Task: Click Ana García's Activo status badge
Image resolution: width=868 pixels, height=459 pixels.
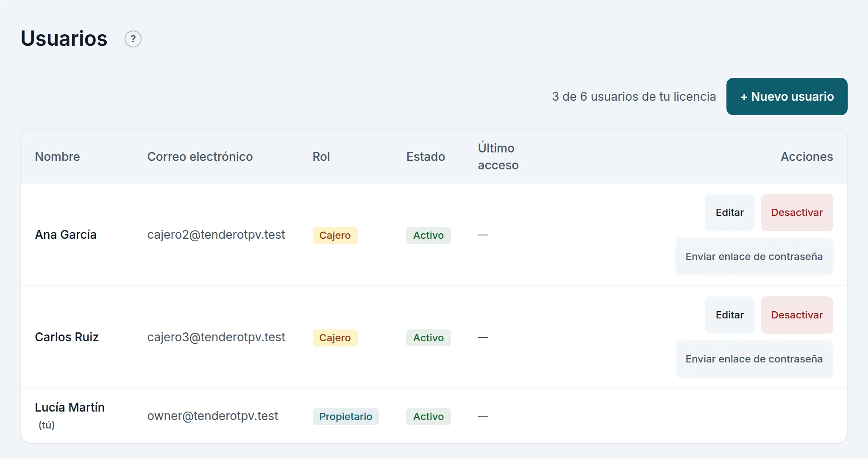Action: tap(428, 235)
